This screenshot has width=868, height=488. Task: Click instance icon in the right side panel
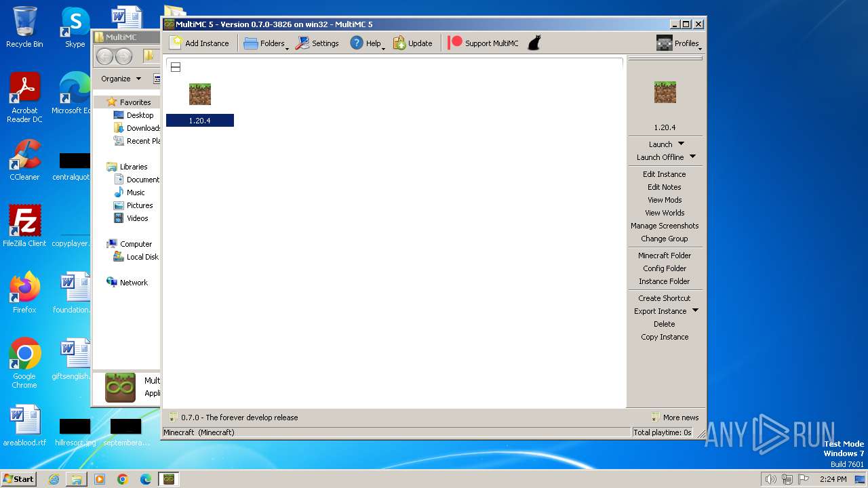tap(665, 92)
